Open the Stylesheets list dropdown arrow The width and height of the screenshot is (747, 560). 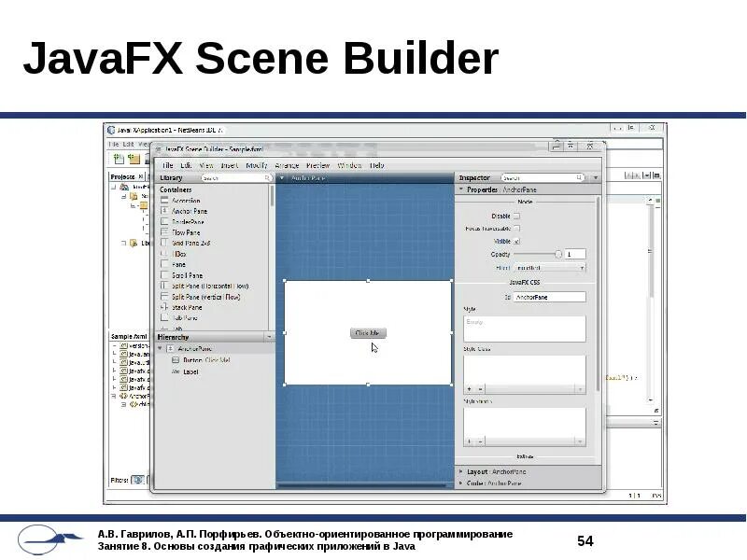coord(580,441)
